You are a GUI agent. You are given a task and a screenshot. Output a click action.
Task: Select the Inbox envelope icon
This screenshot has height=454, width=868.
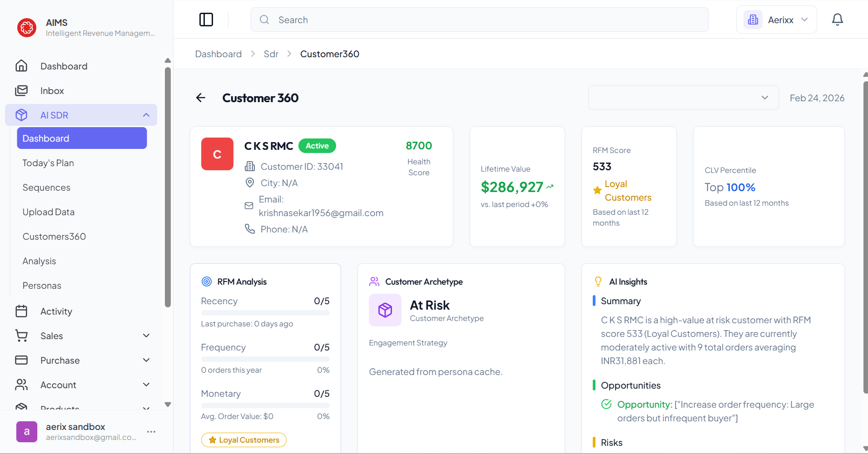click(x=21, y=90)
